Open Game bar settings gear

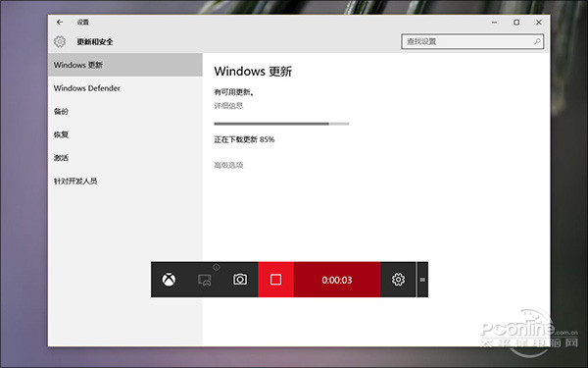(x=398, y=280)
